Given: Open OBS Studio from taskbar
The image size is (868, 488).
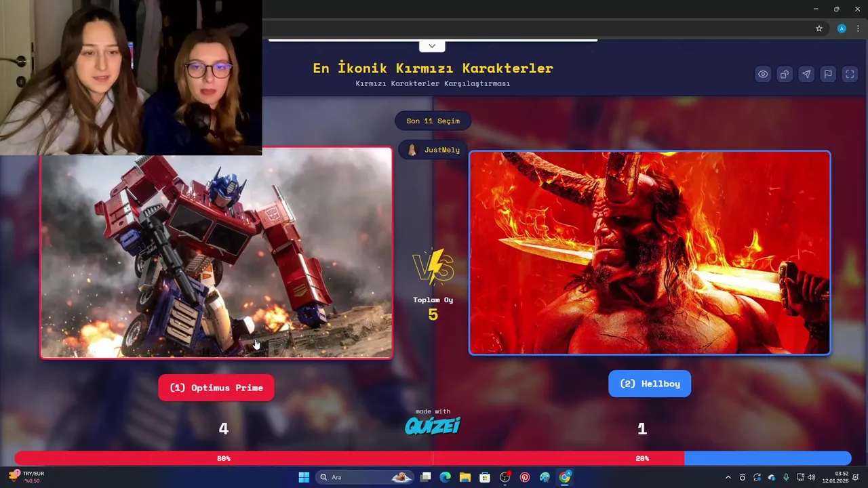Looking at the screenshot, I should [x=505, y=477].
